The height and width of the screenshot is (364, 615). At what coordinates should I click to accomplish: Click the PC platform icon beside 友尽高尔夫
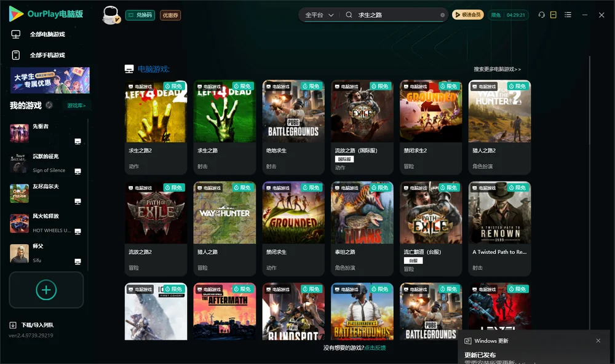tap(77, 201)
